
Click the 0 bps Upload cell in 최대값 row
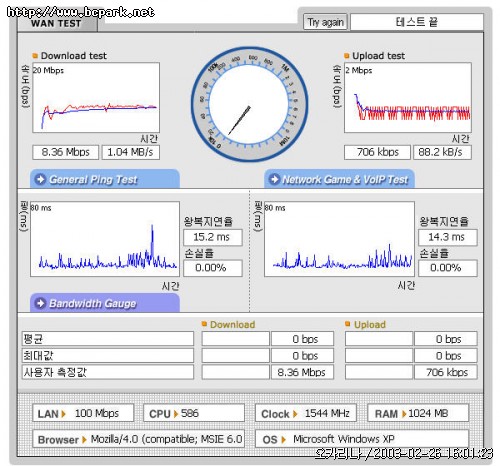coord(446,355)
